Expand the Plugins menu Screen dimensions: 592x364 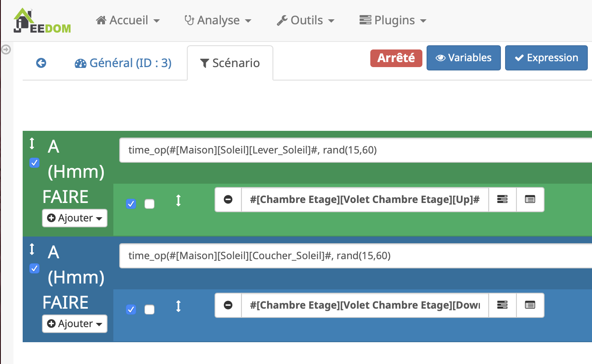(393, 20)
